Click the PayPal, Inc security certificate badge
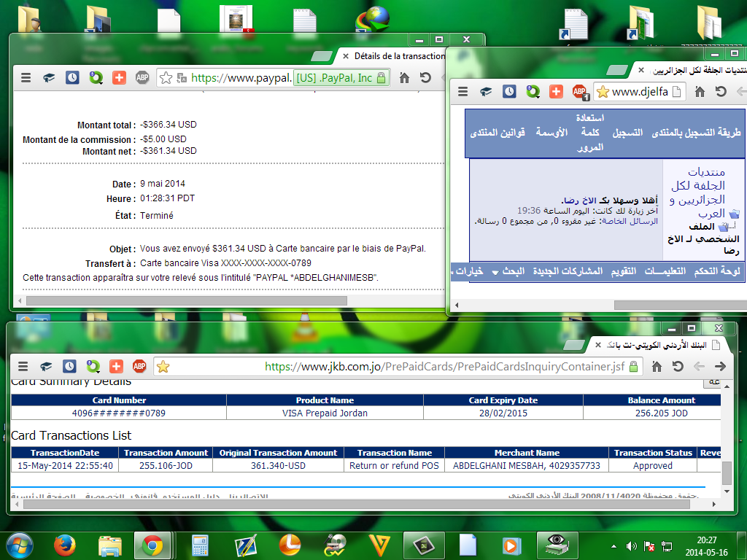The width and height of the screenshot is (747, 560). coord(341,77)
